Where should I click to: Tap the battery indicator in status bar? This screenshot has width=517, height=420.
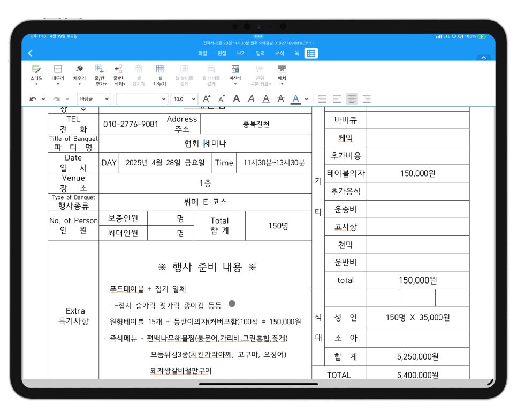coord(482,36)
